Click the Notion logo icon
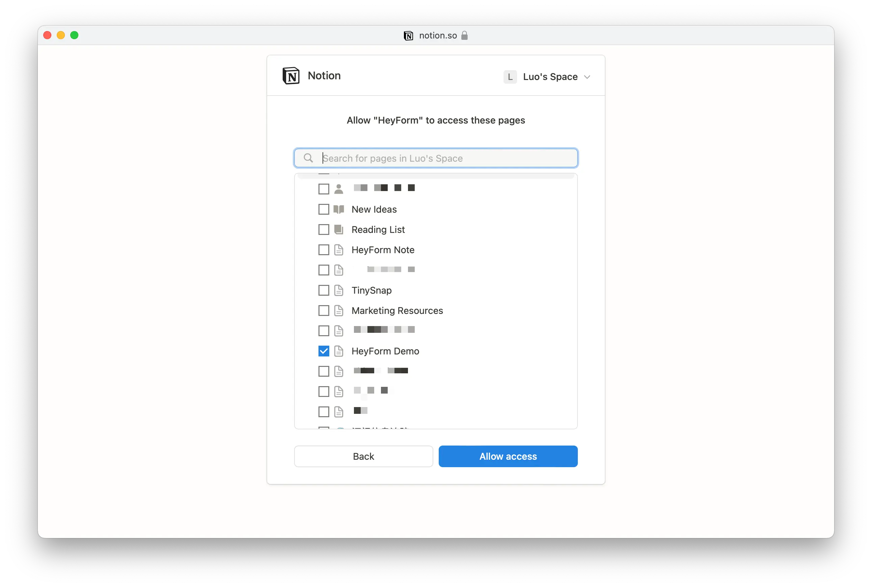The image size is (872, 588). pos(291,75)
